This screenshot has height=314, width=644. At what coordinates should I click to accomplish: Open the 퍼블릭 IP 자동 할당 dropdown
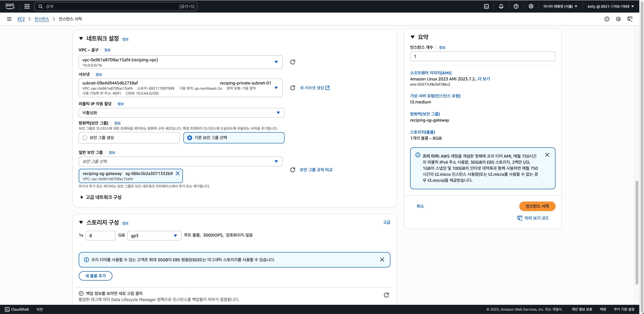point(181,113)
